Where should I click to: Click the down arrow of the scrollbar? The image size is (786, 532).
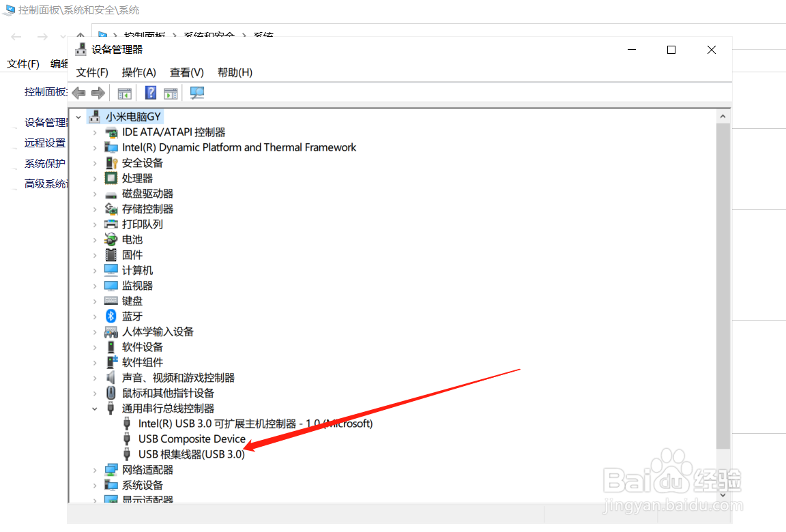(x=723, y=496)
